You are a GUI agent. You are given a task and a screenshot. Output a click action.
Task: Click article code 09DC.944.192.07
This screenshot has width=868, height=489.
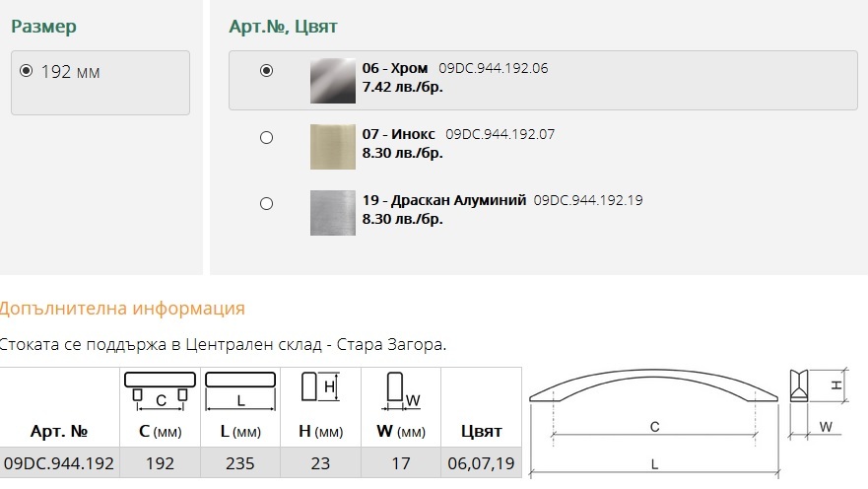click(500, 134)
